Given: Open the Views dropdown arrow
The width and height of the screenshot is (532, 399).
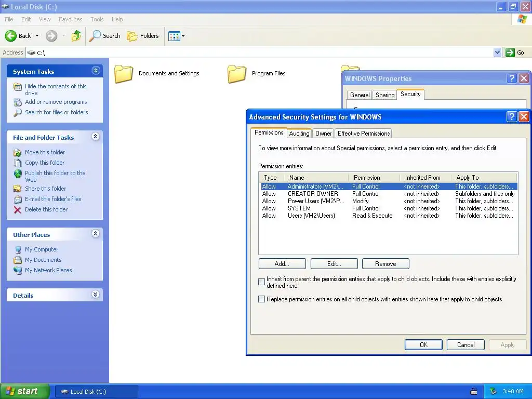Looking at the screenshot, I should point(183,36).
